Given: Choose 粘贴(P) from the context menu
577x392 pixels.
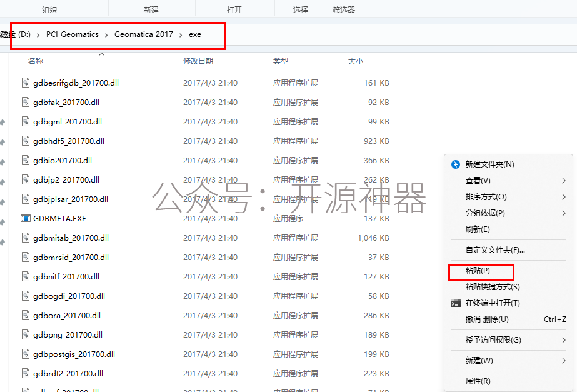Looking at the screenshot, I should pyautogui.click(x=508, y=271).
